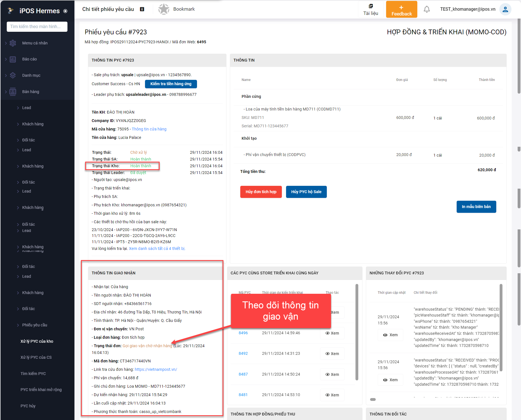Screen dimensions: 521x420
Task: Click the notification bell icon
Action: tap(427, 9)
